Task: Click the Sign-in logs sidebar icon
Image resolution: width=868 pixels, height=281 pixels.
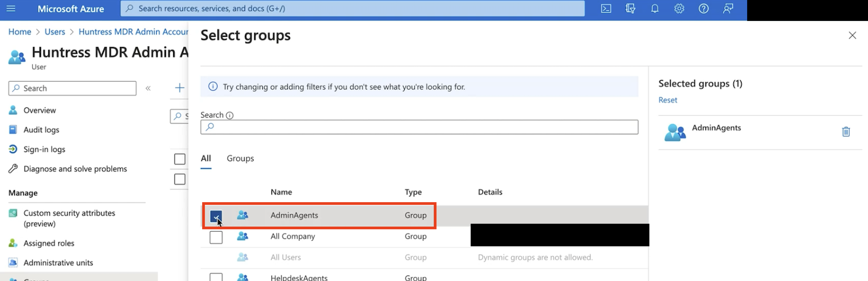Action: point(13,149)
